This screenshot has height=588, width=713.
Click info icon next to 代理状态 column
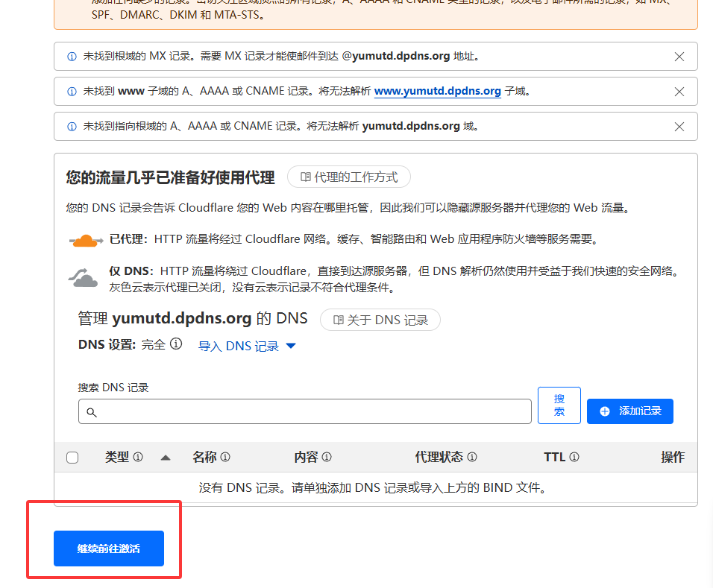point(472,458)
